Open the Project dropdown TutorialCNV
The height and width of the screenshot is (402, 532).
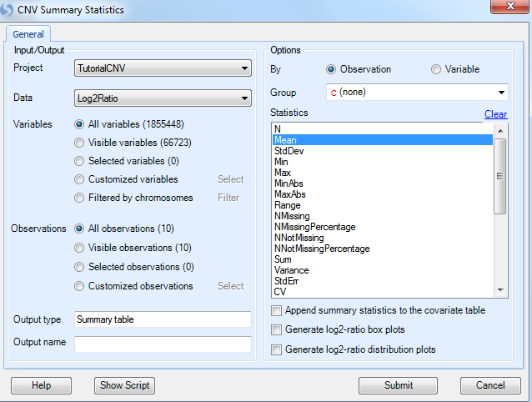163,68
